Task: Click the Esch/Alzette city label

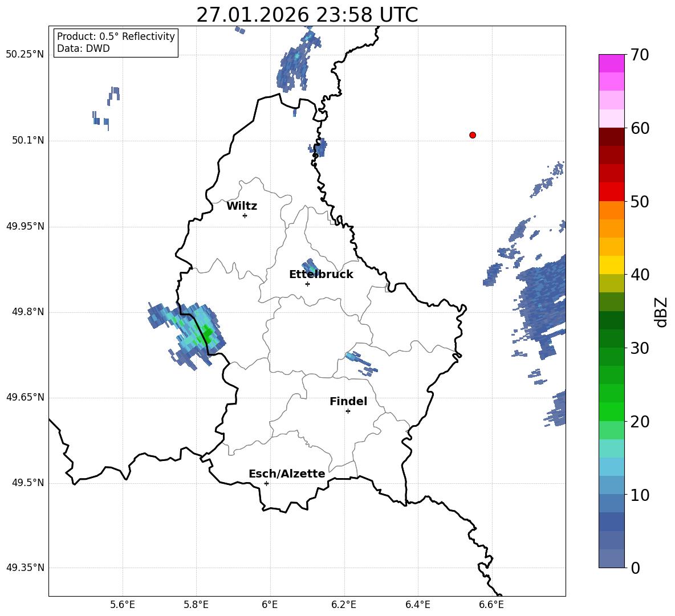Action: click(287, 474)
